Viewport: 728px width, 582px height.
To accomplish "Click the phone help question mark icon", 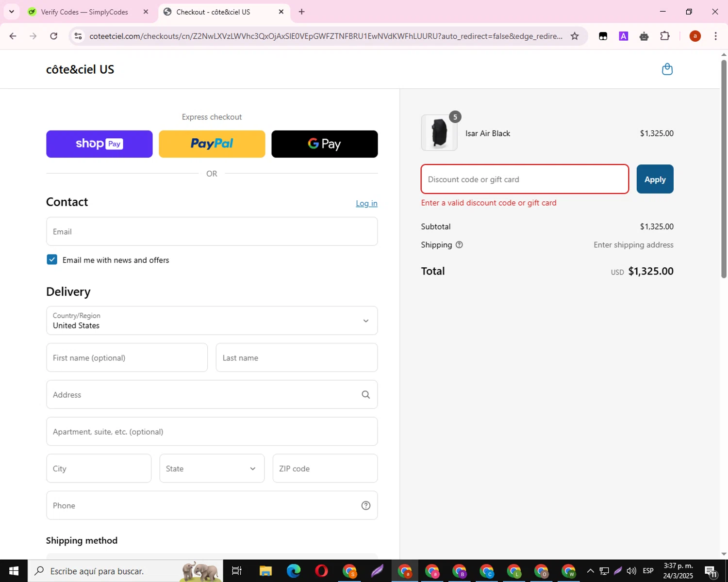I will click(366, 505).
